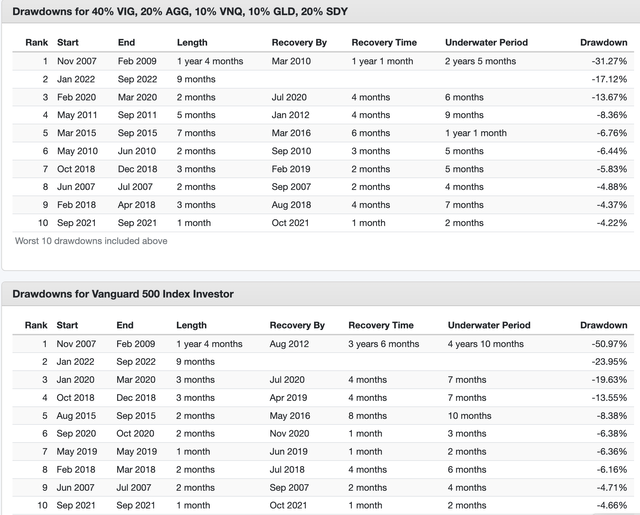
Task: Click 'Oct 2020' end date
Action: click(135, 434)
